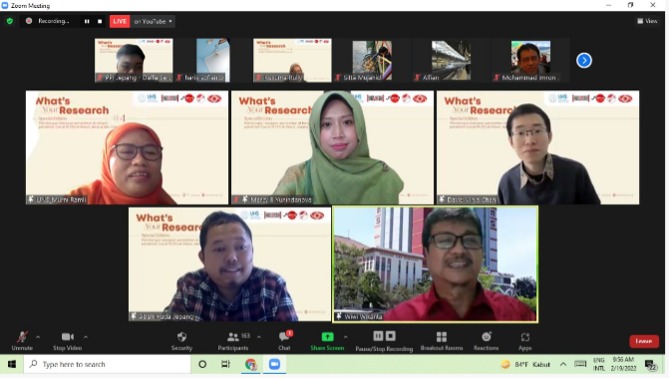Image resolution: width=669 pixels, height=378 pixels.
Task: Open Breakout Rooms
Action: tap(442, 341)
